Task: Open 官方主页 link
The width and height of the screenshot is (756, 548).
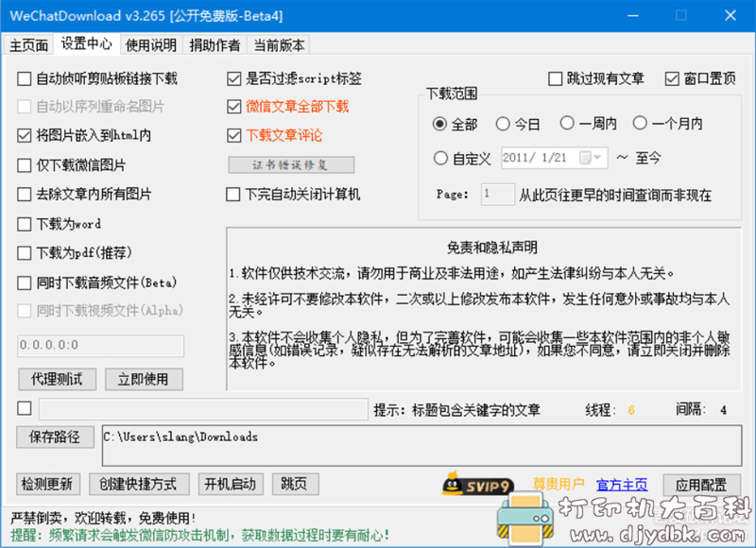Action: click(622, 485)
